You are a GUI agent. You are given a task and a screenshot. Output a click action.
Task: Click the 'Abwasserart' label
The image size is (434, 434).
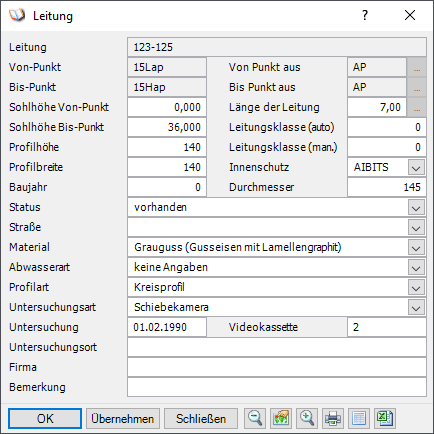point(39,267)
